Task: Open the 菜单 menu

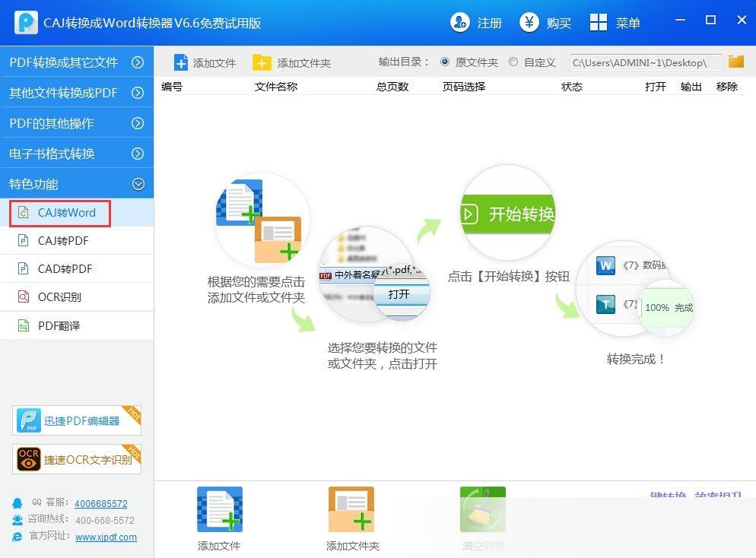Action: click(627, 23)
